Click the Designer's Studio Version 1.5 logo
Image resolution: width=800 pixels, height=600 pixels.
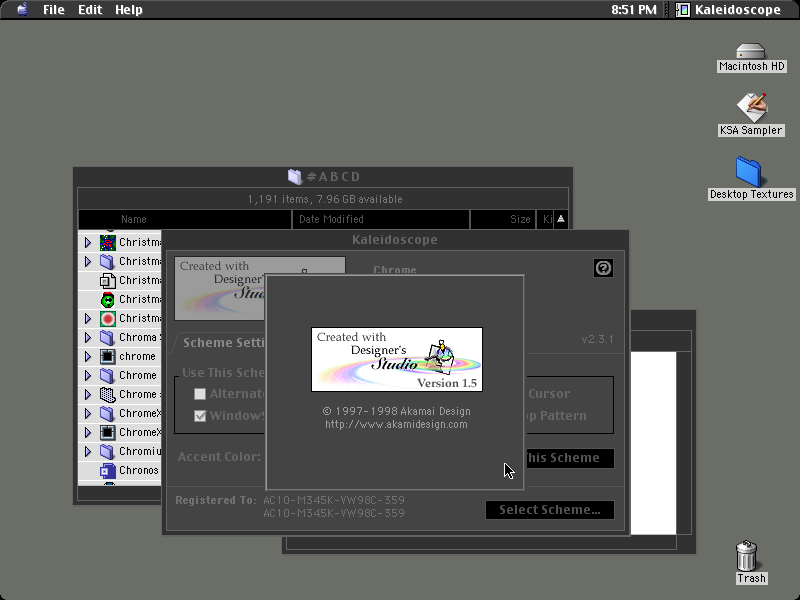coord(397,360)
